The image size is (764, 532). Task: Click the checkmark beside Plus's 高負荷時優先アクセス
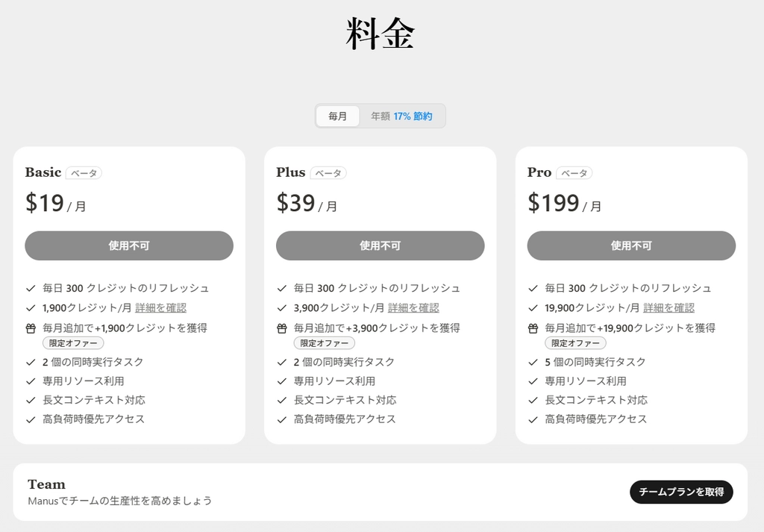point(281,419)
